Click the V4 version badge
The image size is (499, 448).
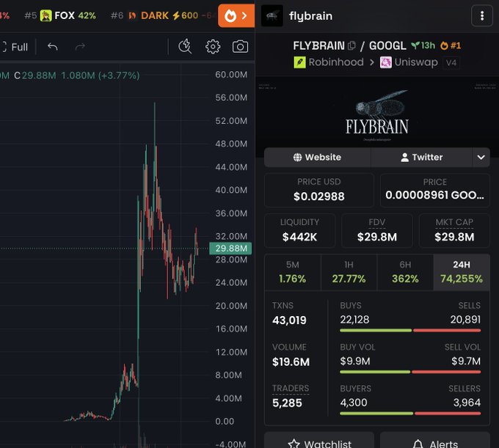(x=451, y=62)
